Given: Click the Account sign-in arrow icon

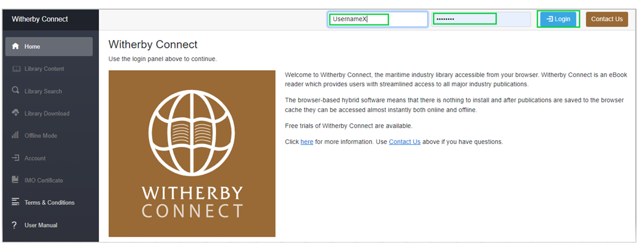Looking at the screenshot, I should point(16,158).
